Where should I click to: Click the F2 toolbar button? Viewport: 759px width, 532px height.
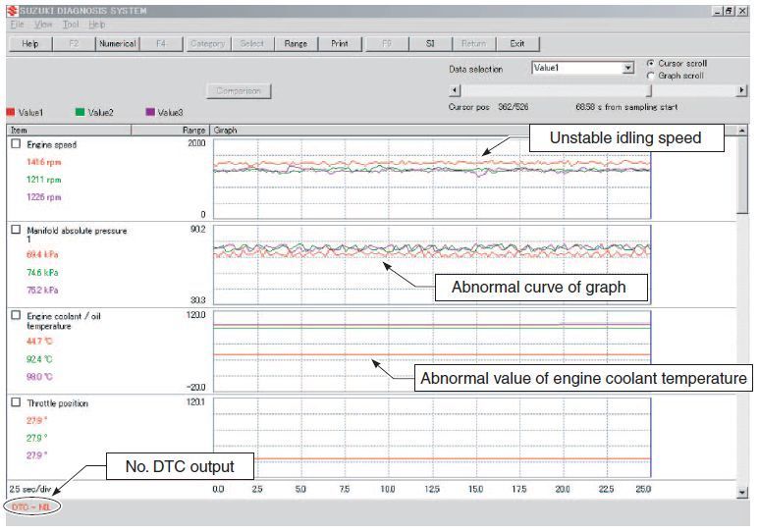pyautogui.click(x=74, y=43)
